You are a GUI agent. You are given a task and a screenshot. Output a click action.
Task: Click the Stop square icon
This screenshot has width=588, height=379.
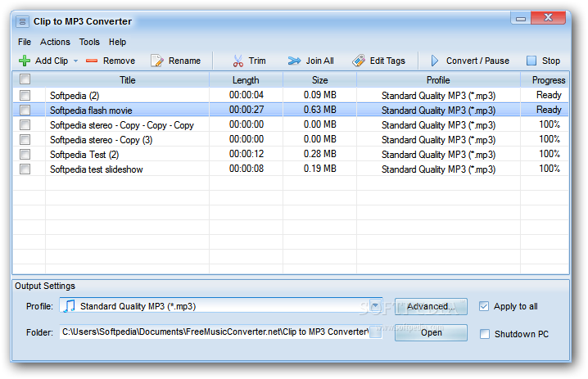point(531,61)
